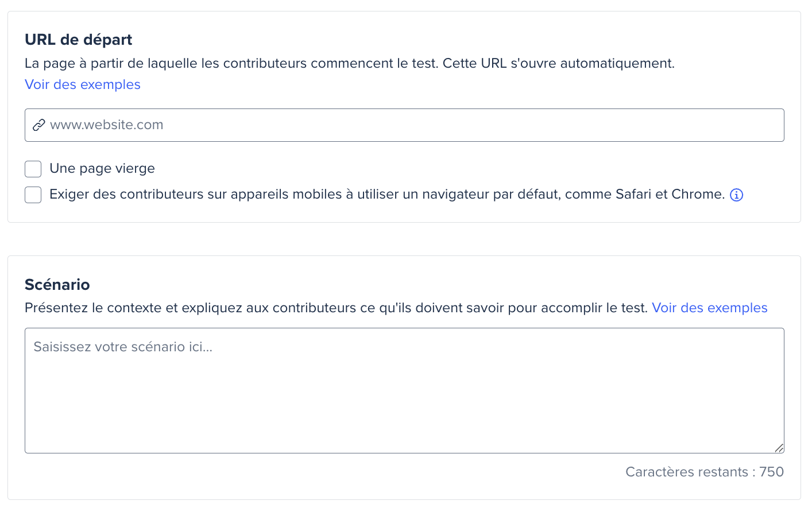Click the URL de départ description sentence

pos(350,63)
